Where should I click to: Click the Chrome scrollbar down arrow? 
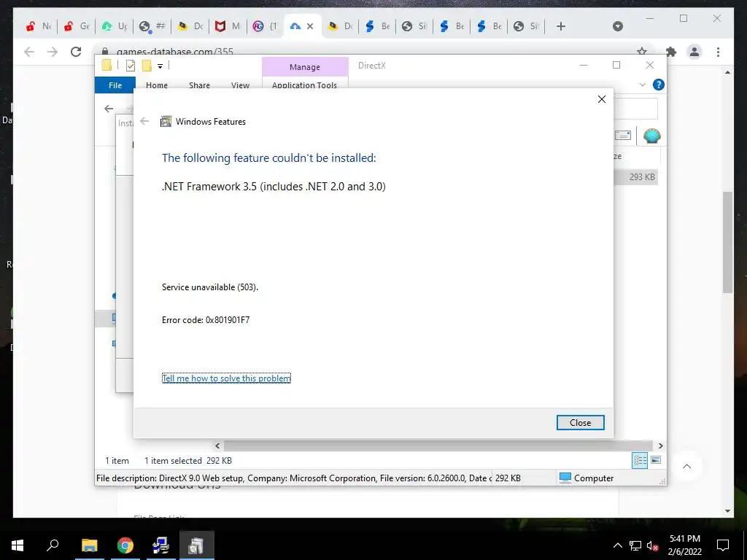727,511
